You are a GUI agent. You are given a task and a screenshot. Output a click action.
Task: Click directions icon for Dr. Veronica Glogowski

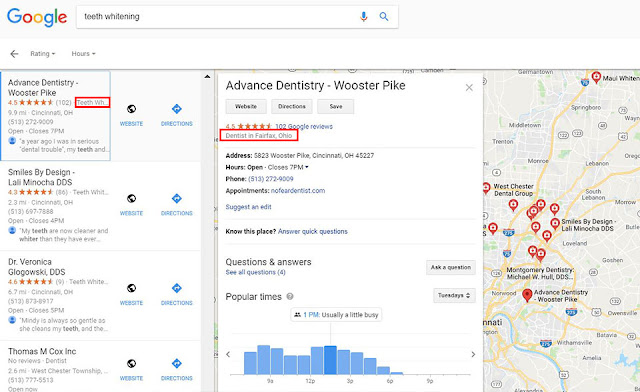(177, 288)
